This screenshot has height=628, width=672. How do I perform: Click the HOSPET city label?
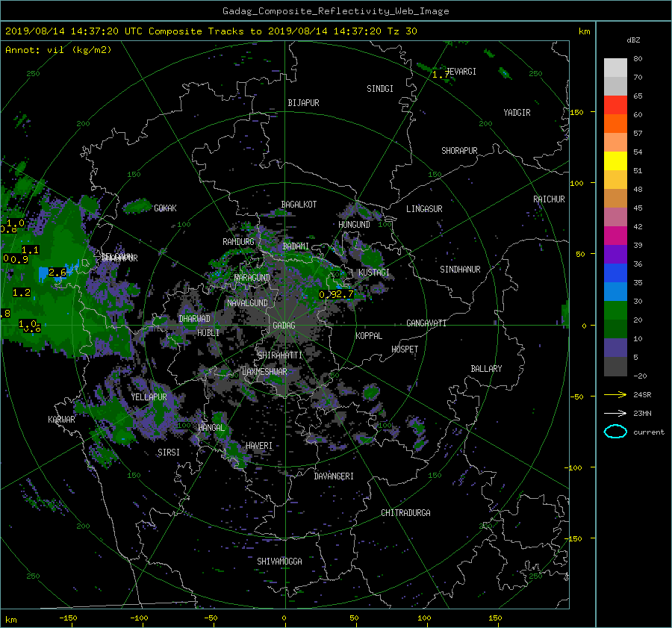tap(405, 349)
